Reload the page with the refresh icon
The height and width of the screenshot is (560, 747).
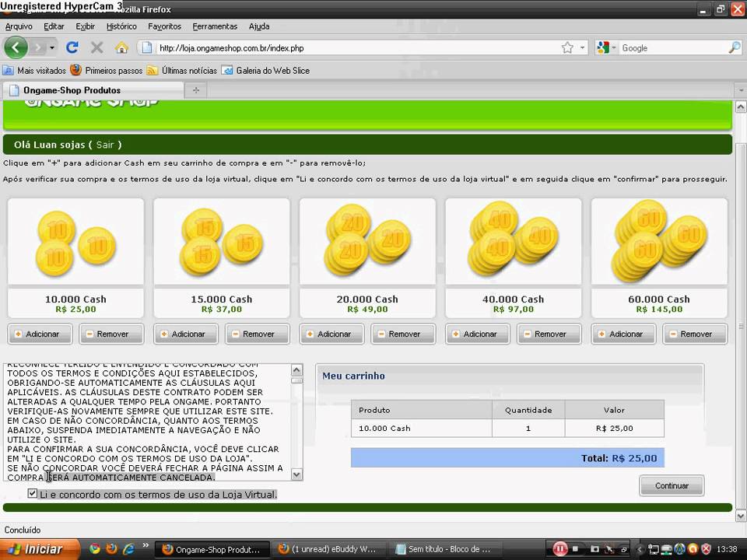coord(72,47)
